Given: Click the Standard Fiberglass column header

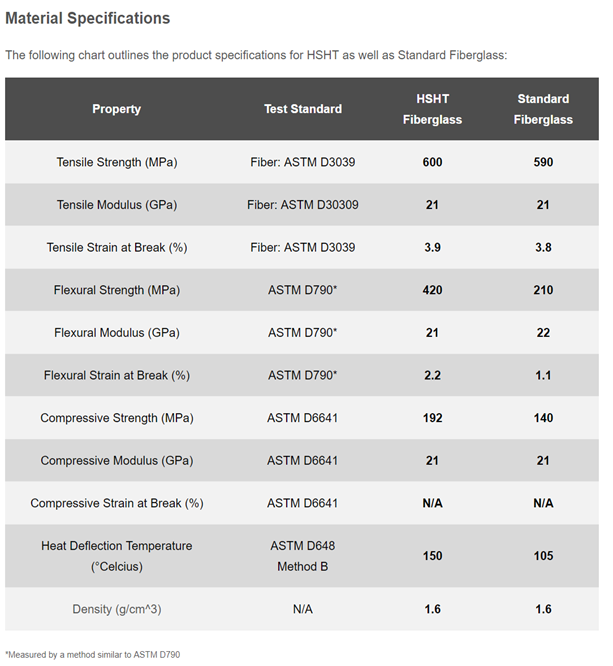Looking at the screenshot, I should point(543,109).
